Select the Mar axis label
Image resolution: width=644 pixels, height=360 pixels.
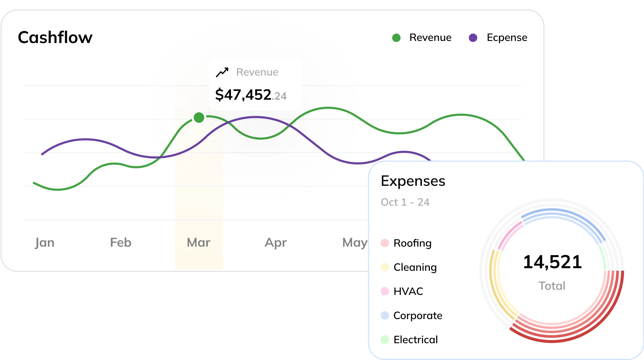click(x=198, y=242)
